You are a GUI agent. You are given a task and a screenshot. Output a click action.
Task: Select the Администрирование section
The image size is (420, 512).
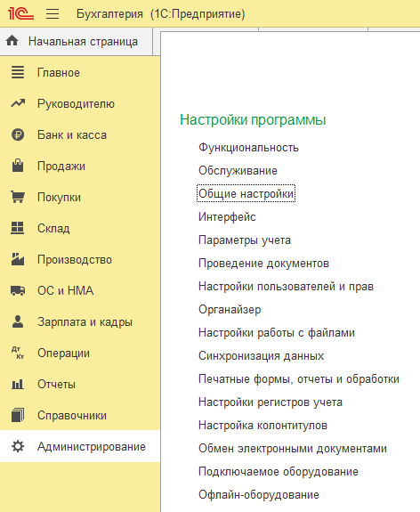tap(80, 446)
